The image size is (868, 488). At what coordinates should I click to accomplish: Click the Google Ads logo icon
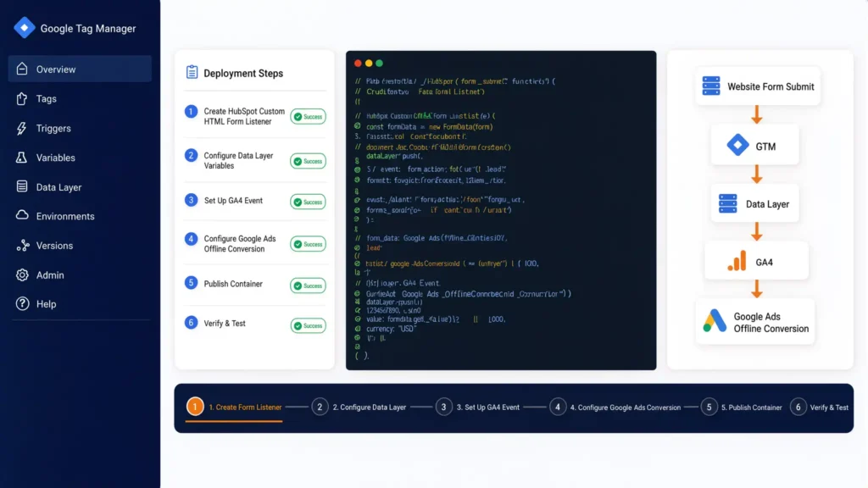pyautogui.click(x=714, y=321)
